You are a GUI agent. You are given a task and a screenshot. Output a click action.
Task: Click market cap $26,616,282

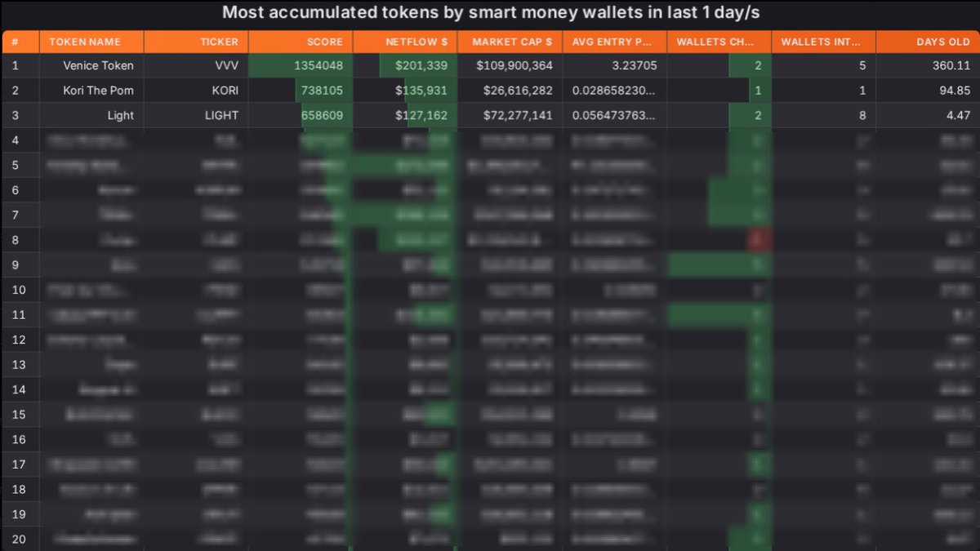[519, 91]
